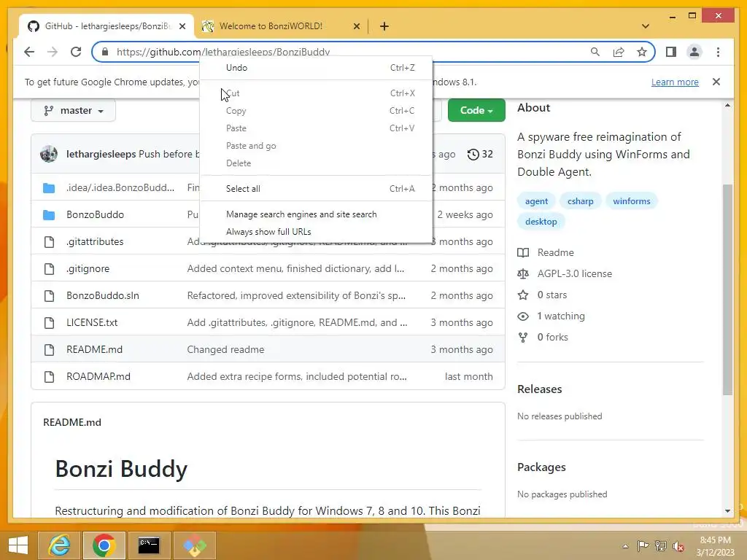The height and width of the screenshot is (560, 747).
Task: Open the BonzoBuddo.sln file
Action: coord(103,295)
